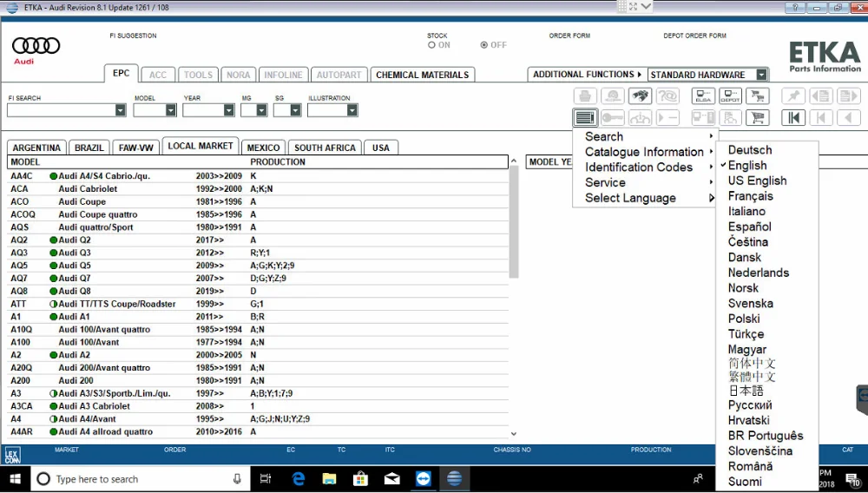Click the binoculars search icon
The width and height of the screenshot is (868, 493).
coord(640,96)
